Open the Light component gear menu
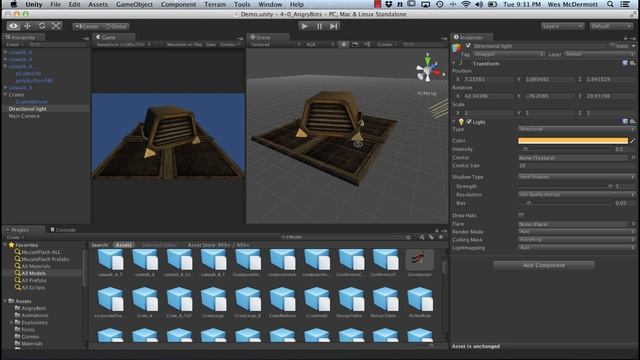 coord(632,122)
